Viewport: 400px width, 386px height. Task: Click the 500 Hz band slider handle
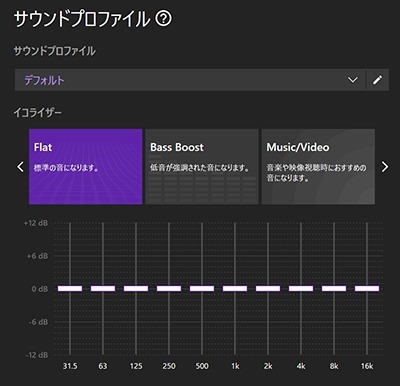pyautogui.click(x=202, y=288)
